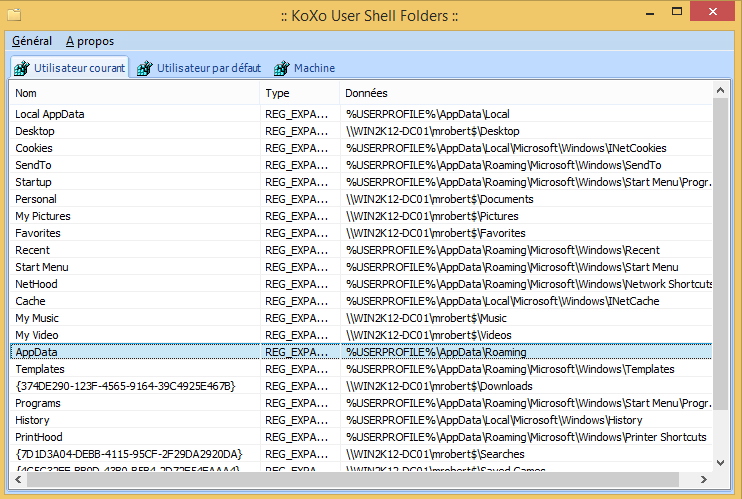
Task: Click the folder icon in title bar
Action: 14,15
